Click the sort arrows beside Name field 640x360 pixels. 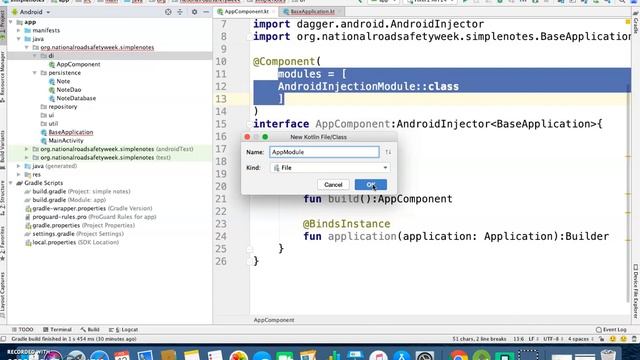(388, 152)
